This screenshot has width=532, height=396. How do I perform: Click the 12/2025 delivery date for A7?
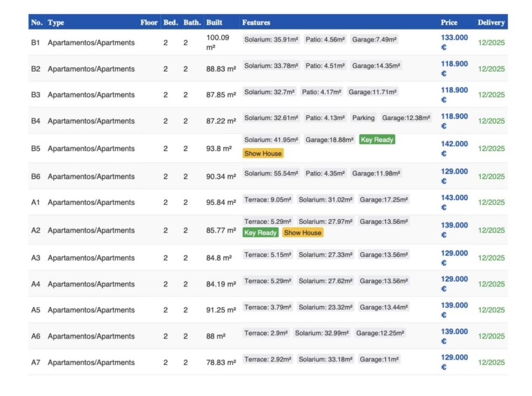click(491, 362)
